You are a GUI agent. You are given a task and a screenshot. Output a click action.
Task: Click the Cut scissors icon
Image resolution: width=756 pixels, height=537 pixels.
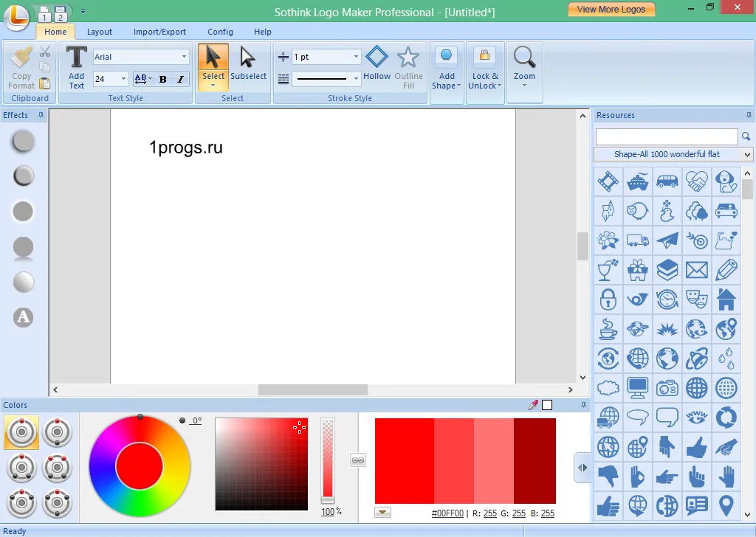45,52
